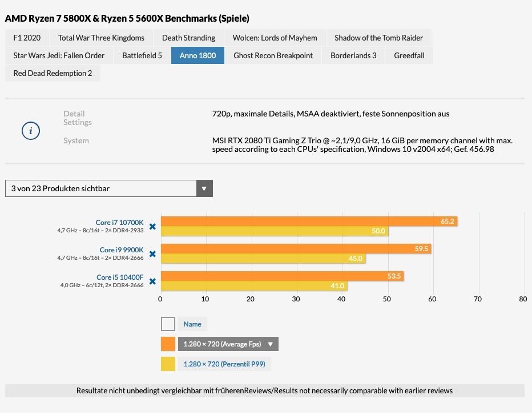Click the orange Average Fps color swatch
The height and width of the screenshot is (415, 532).
168,344
